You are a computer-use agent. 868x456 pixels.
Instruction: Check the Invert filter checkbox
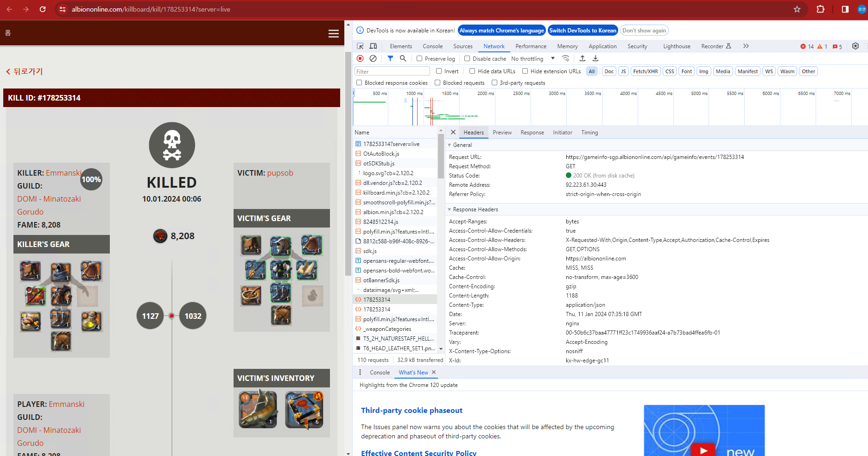tap(439, 71)
